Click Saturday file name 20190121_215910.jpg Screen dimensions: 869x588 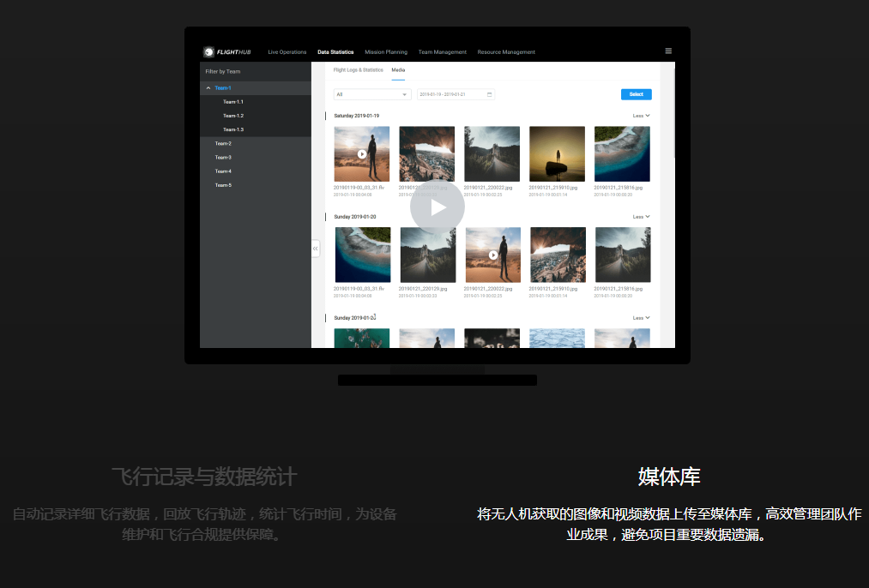pyautogui.click(x=553, y=188)
